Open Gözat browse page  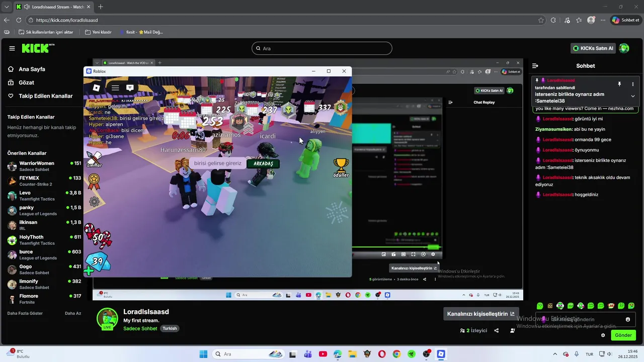click(26, 82)
